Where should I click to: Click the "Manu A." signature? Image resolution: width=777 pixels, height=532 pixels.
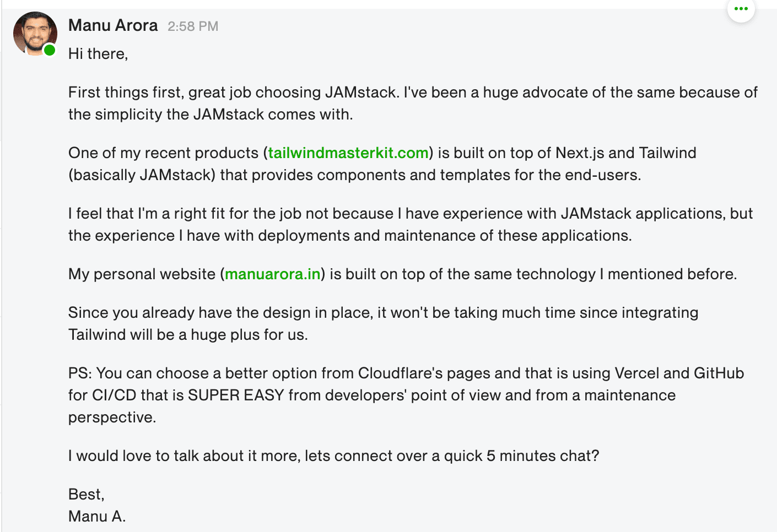(97, 516)
